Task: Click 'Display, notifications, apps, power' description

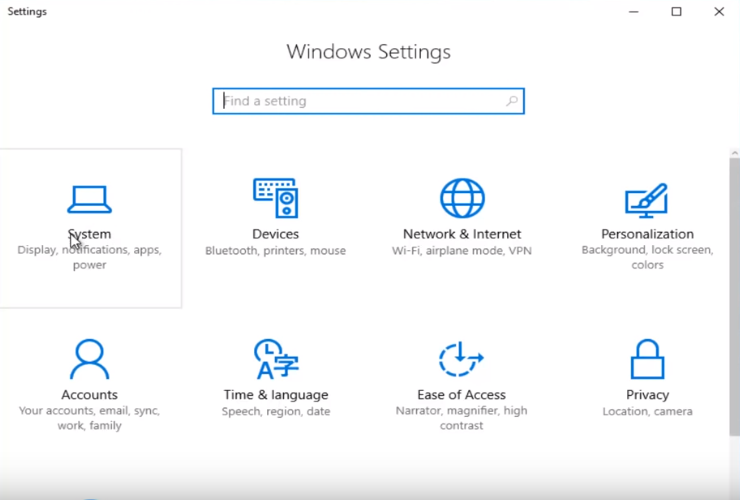Action: (x=89, y=257)
